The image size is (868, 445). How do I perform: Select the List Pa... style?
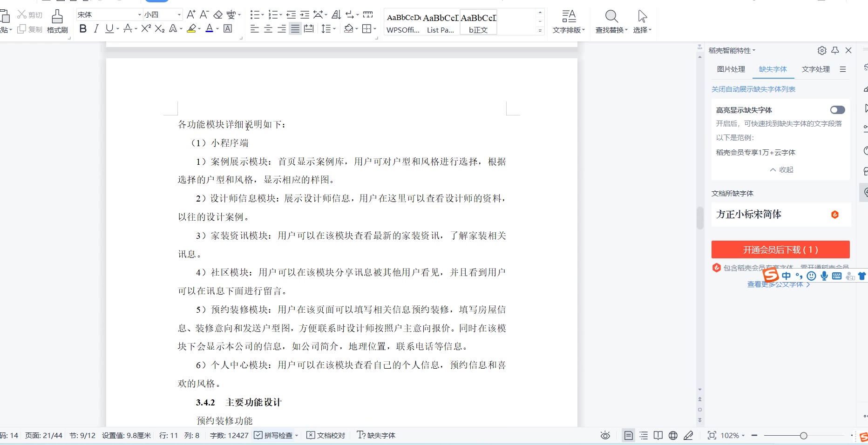pyautogui.click(x=441, y=22)
